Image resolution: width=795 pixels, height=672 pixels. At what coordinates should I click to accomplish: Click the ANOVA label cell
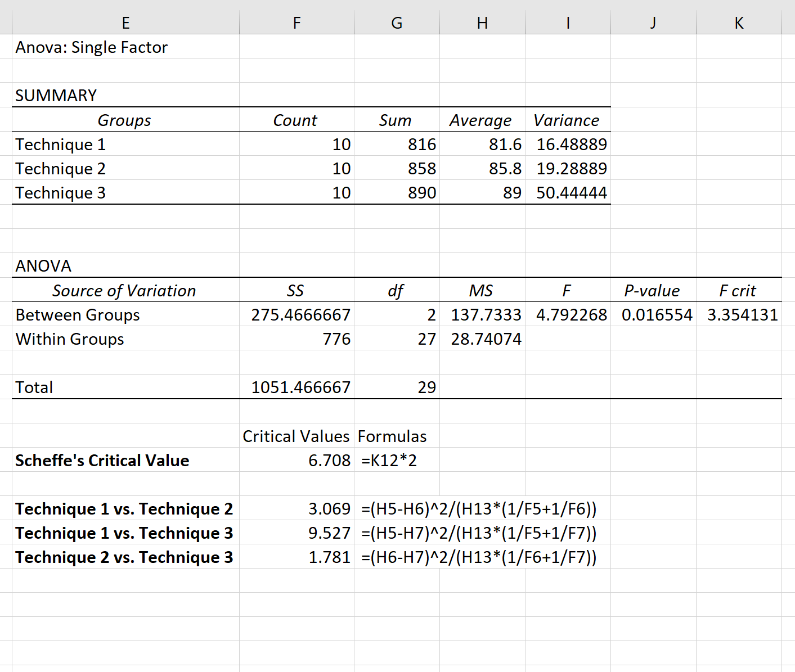click(125, 265)
